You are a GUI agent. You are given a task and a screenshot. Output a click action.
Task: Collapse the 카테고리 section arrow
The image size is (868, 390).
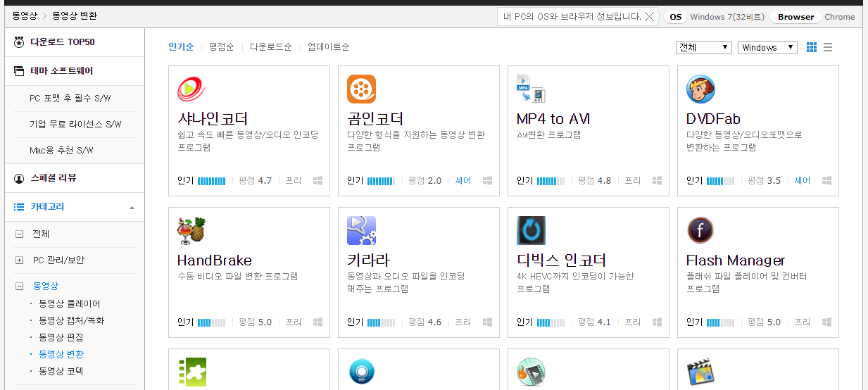tap(132, 208)
